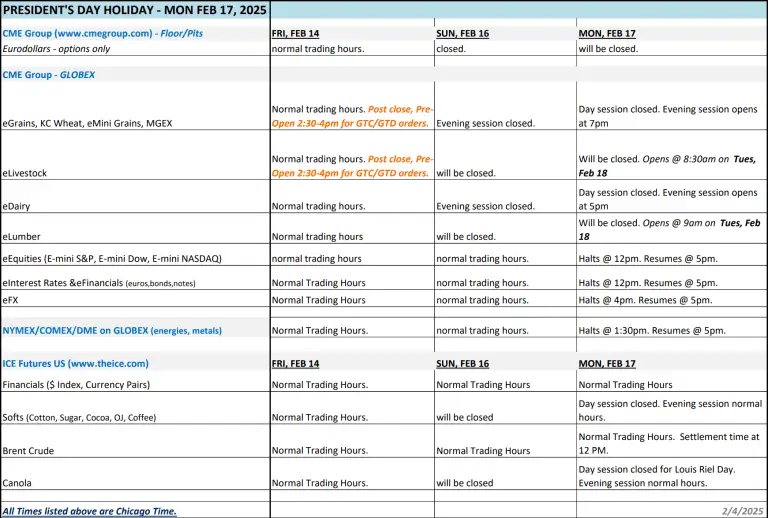Viewport: 768px width, 518px height.
Task: Select the "Canola" row label
Action: (x=17, y=483)
